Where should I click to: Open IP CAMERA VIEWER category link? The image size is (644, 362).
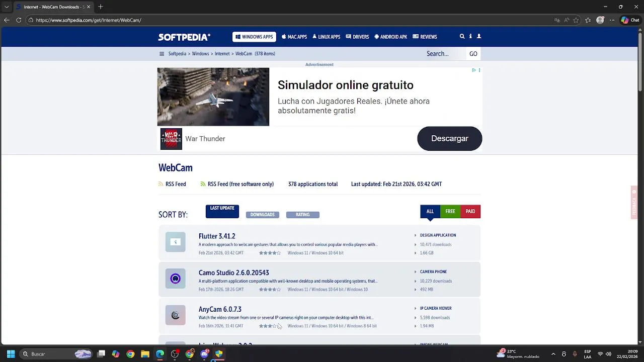(x=436, y=309)
